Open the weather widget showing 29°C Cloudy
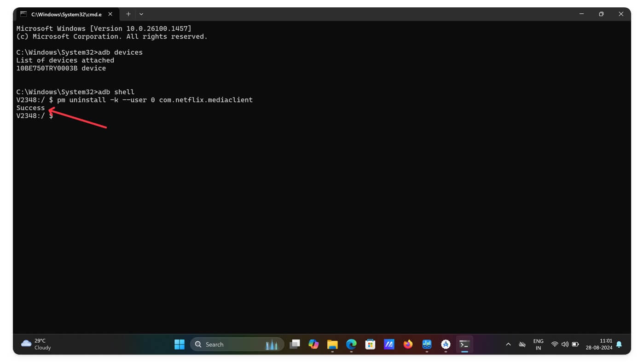The height and width of the screenshot is (362, 644). click(37, 344)
